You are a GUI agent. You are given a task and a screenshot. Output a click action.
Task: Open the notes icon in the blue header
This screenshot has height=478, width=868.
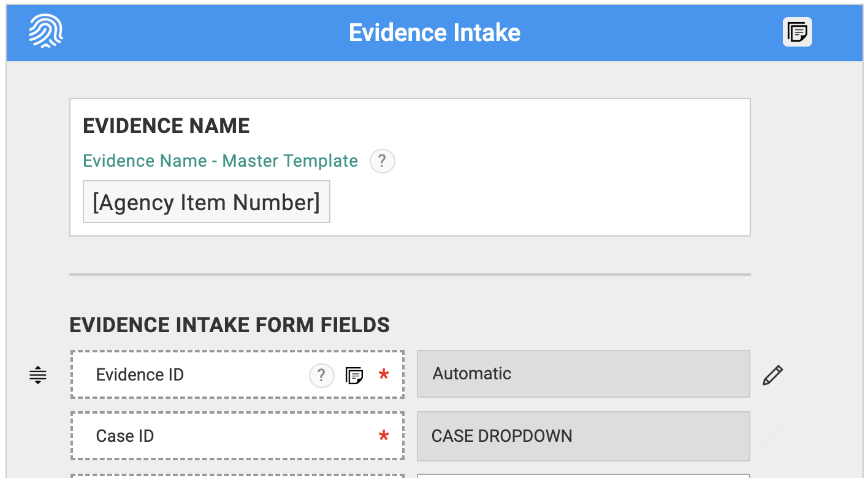tap(797, 32)
